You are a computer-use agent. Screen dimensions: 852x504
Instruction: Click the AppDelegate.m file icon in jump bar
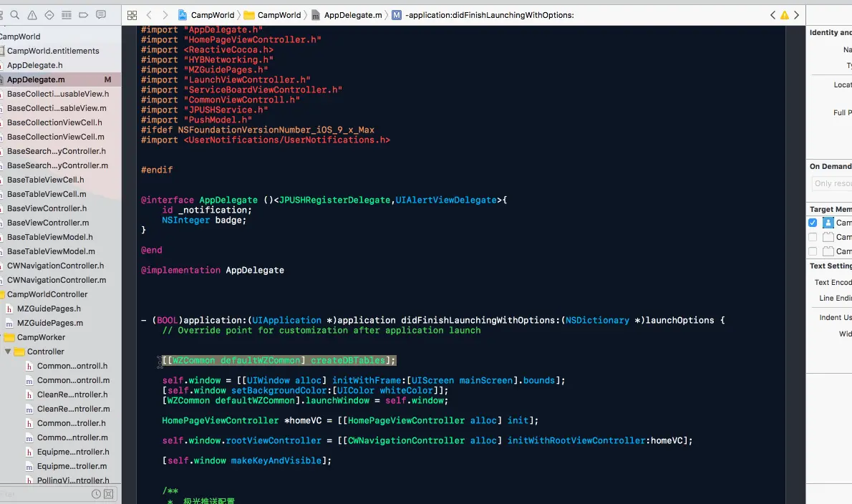[316, 15]
